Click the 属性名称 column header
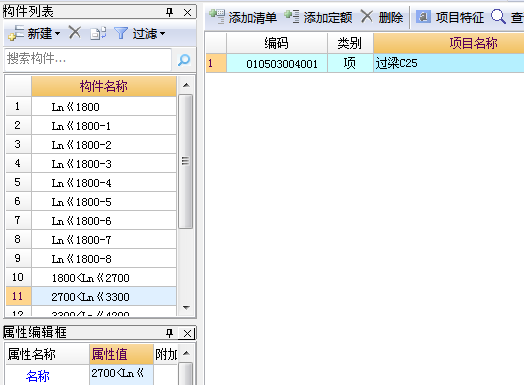 tap(47, 354)
